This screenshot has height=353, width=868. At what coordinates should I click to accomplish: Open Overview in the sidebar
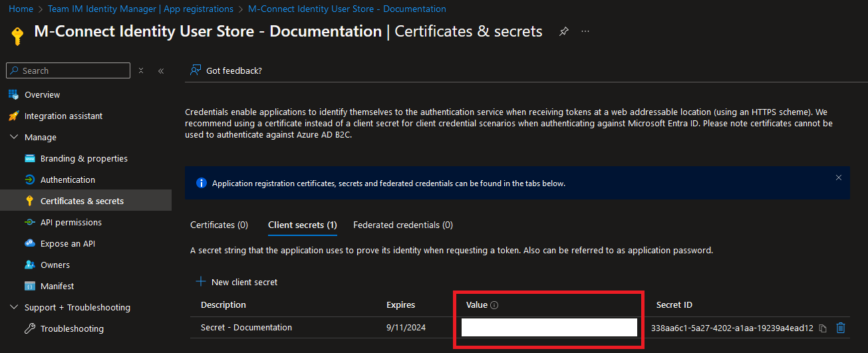click(42, 94)
